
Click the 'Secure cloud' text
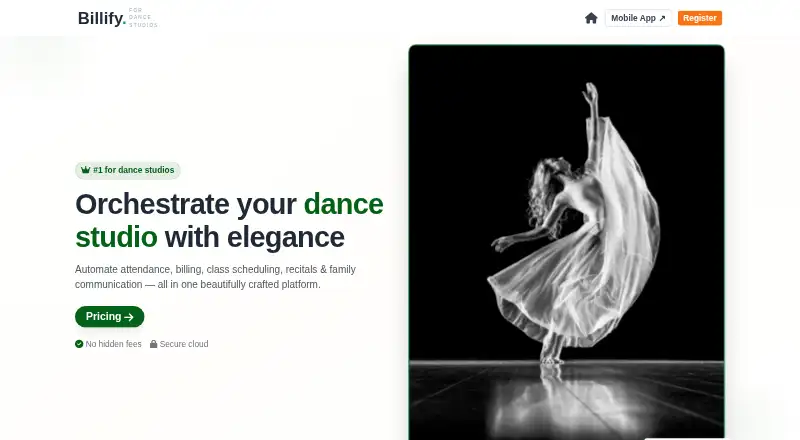184,344
